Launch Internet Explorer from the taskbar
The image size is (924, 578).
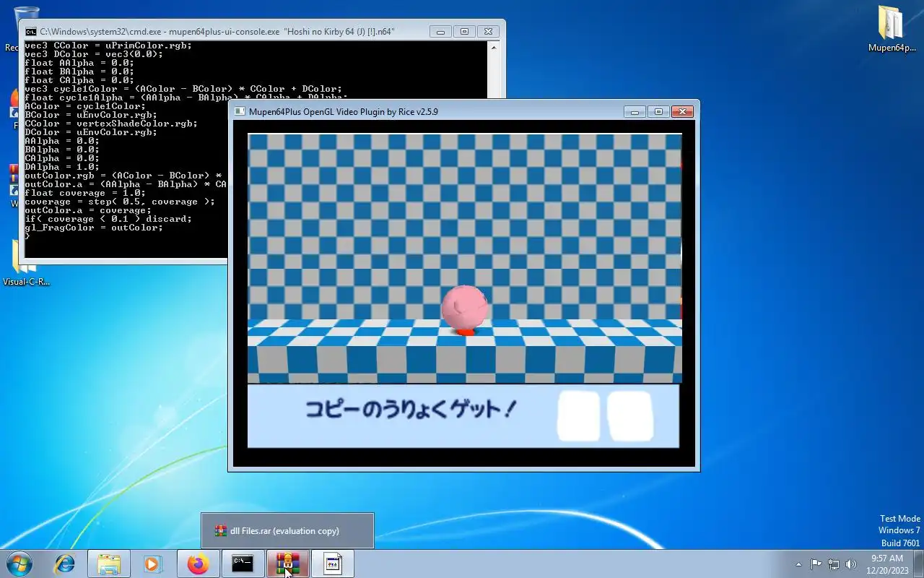pos(64,564)
